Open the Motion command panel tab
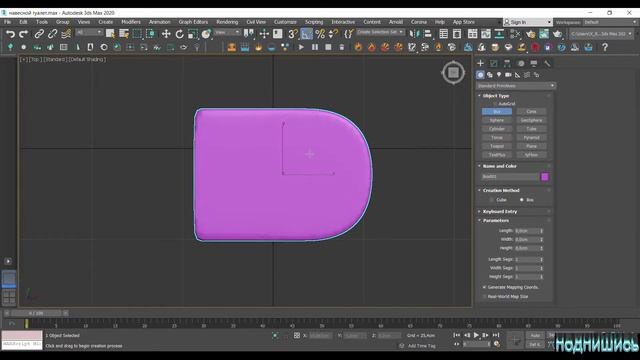640x360 pixels. click(x=521, y=63)
